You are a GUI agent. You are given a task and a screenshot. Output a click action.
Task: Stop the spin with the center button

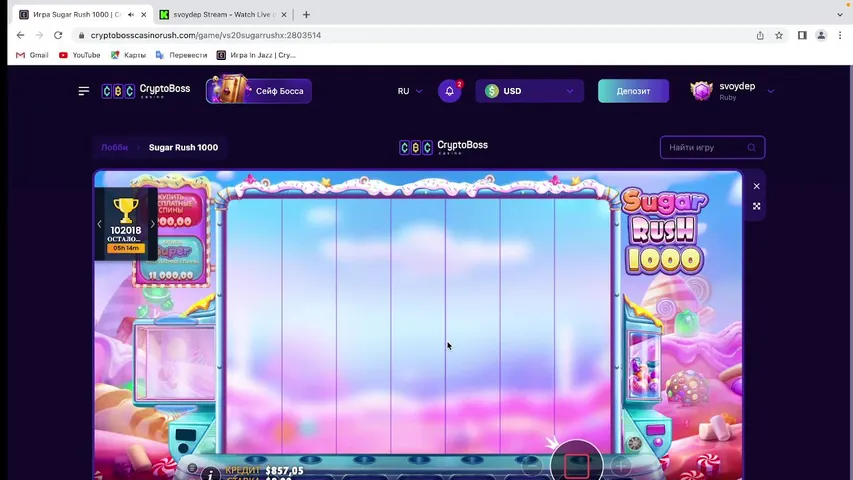(576, 465)
